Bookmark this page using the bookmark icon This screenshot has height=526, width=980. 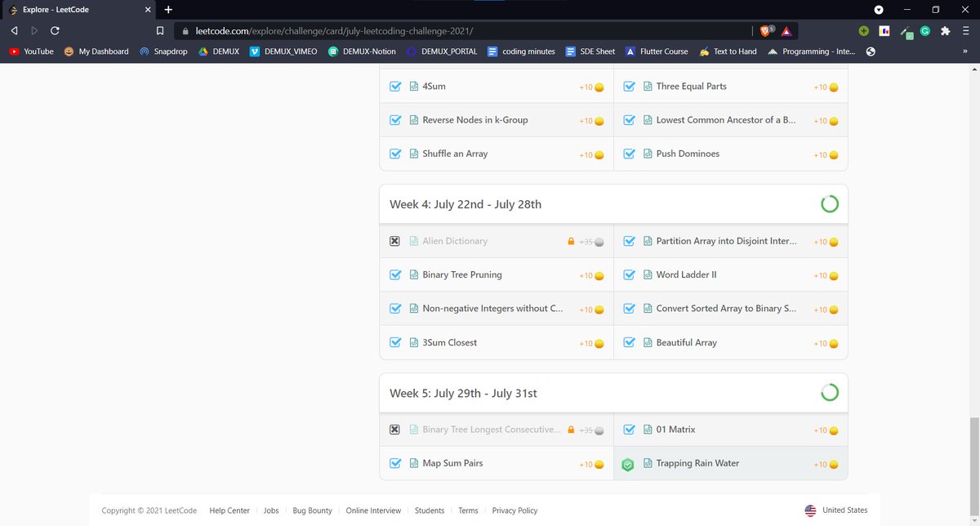tap(160, 31)
